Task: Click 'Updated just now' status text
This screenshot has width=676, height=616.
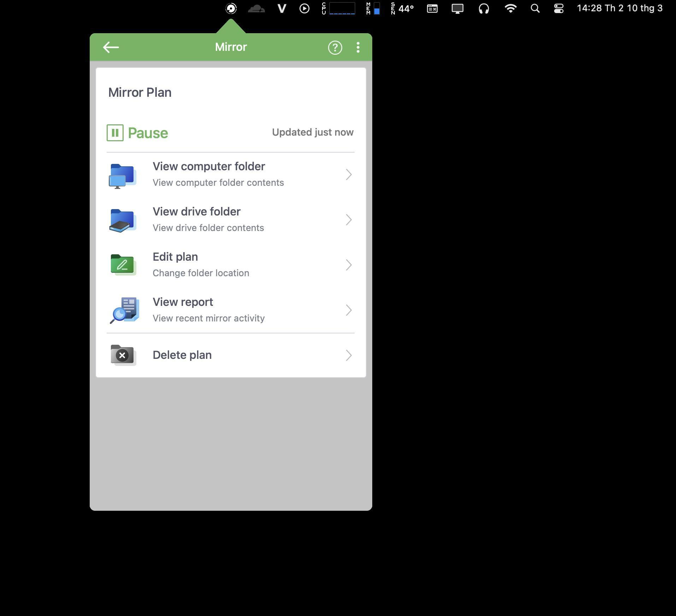Action: (313, 132)
